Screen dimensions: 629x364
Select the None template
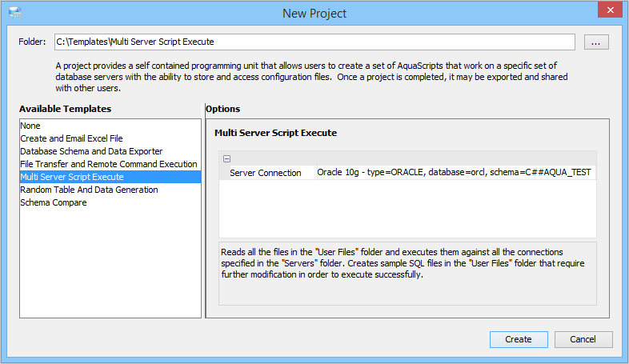pyautogui.click(x=30, y=126)
